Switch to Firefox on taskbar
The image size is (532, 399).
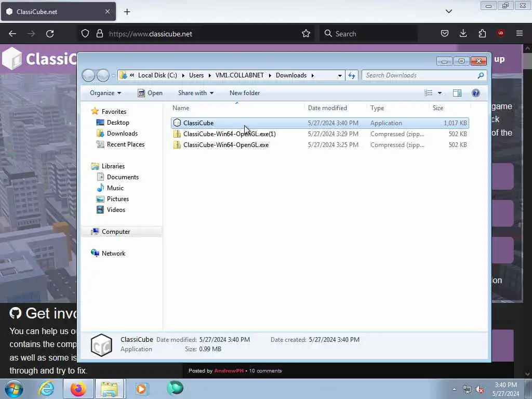click(78, 389)
